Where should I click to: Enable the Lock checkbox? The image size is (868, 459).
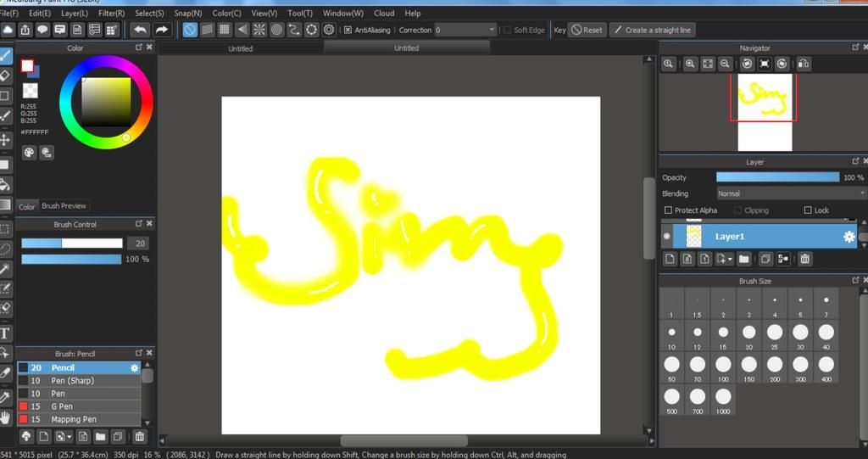pyautogui.click(x=808, y=210)
